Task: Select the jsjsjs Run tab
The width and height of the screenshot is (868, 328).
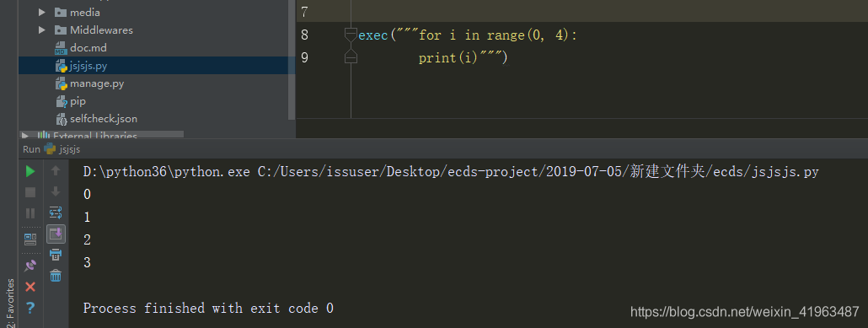Action: click(x=62, y=149)
